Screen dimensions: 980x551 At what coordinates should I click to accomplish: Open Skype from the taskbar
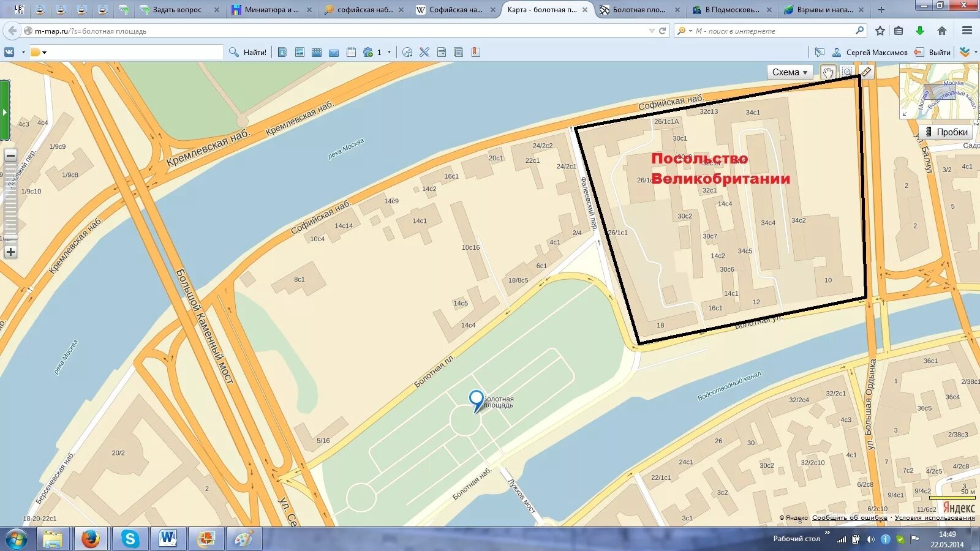point(129,539)
